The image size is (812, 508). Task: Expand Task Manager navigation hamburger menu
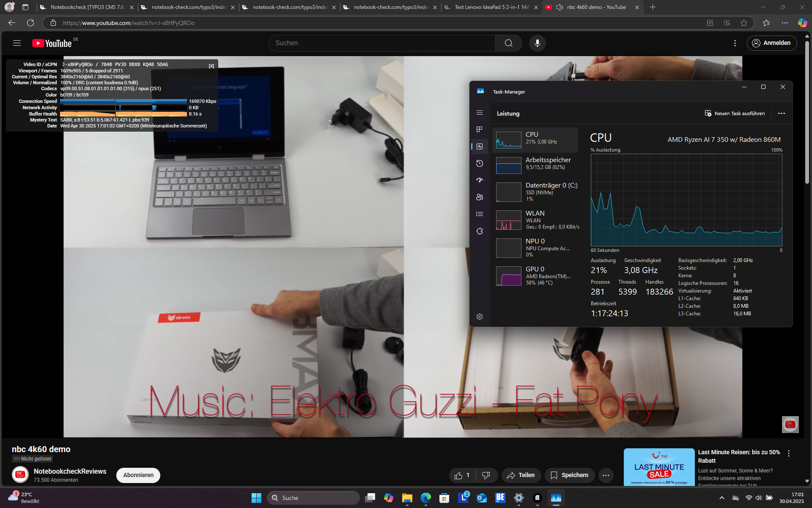coord(480,113)
